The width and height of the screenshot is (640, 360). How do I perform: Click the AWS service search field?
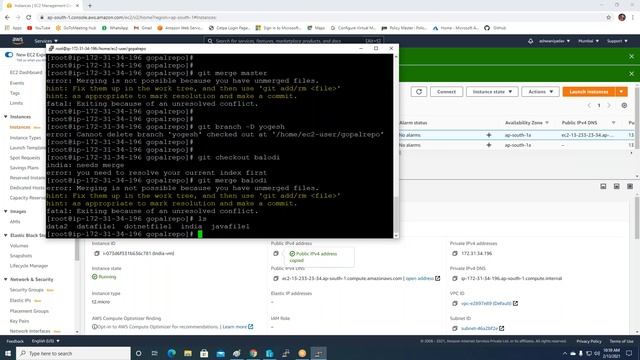point(294,41)
